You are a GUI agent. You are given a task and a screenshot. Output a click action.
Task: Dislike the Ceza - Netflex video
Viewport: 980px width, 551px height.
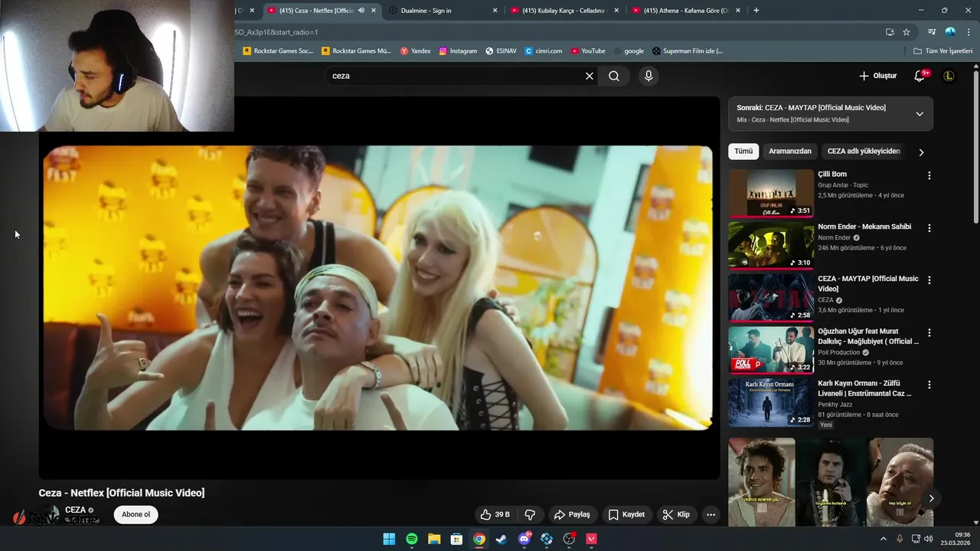click(530, 514)
